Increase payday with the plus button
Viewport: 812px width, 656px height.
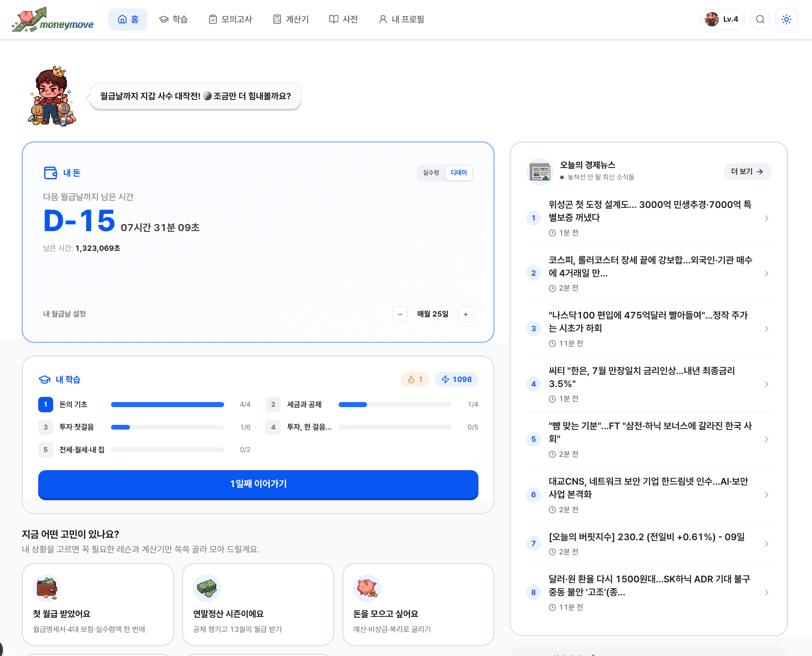point(465,314)
